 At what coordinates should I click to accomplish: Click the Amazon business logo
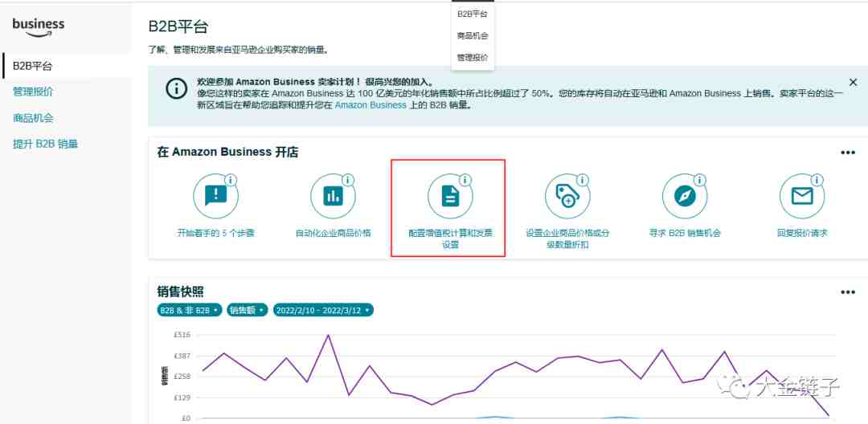pos(39,26)
